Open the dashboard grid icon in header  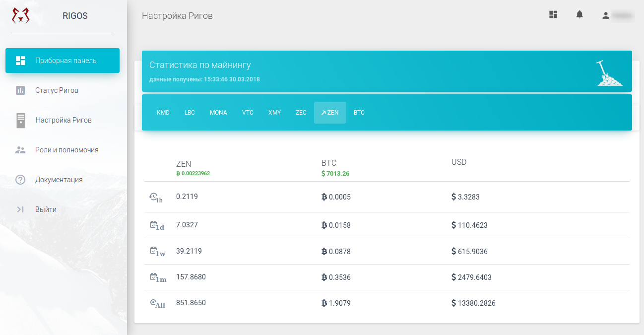[x=553, y=15]
